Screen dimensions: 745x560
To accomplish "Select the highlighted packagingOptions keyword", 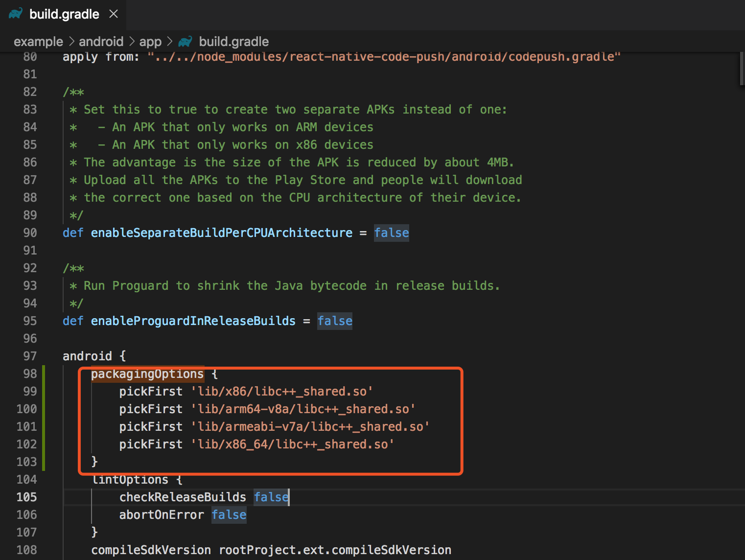I will click(147, 373).
